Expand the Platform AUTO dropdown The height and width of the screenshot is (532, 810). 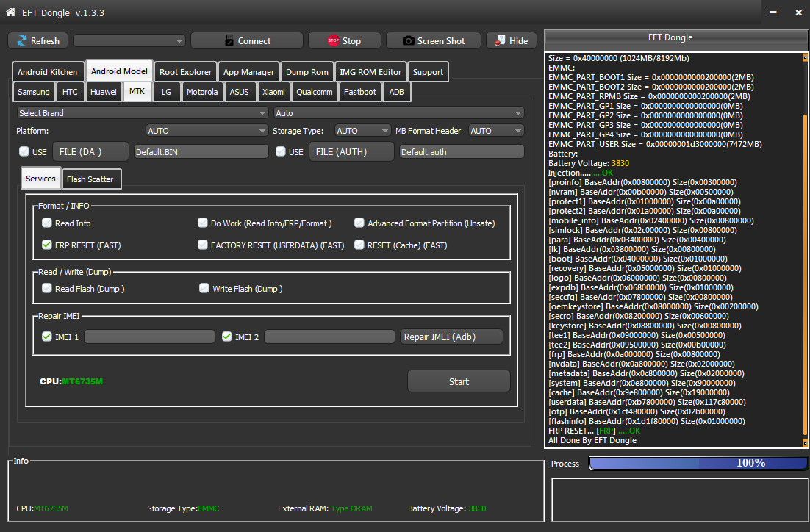coord(207,131)
